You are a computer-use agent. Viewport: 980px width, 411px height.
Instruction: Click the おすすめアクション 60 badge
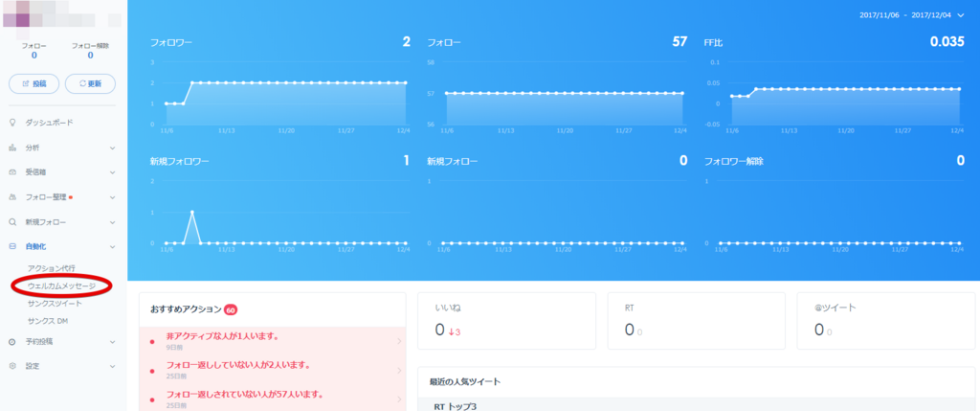[230, 309]
